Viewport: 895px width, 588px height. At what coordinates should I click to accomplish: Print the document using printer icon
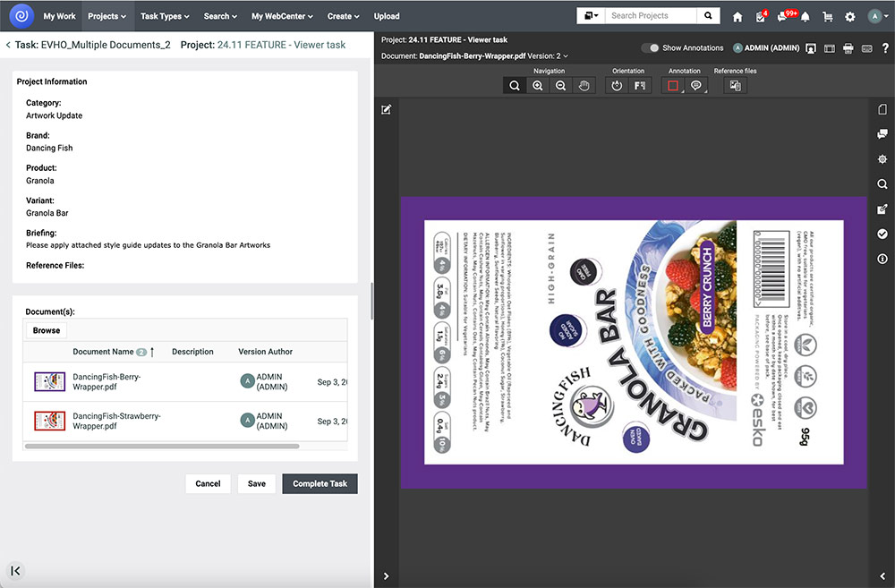pyautogui.click(x=848, y=48)
